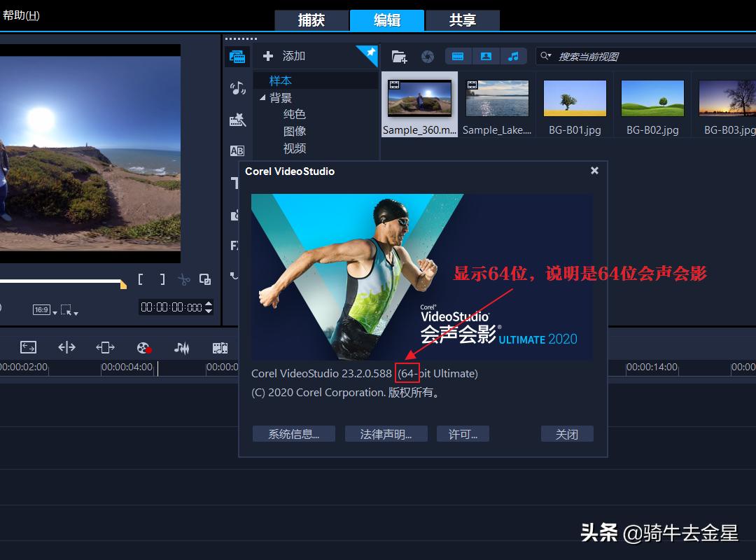The height and width of the screenshot is (560, 756).
Task: Click the 系统信息 button in the dialog
Action: click(x=293, y=433)
